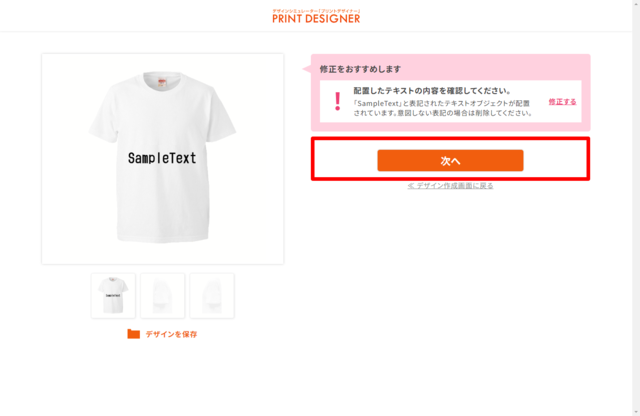
Task: Proceed with the orange 次へ button
Action: [450, 160]
